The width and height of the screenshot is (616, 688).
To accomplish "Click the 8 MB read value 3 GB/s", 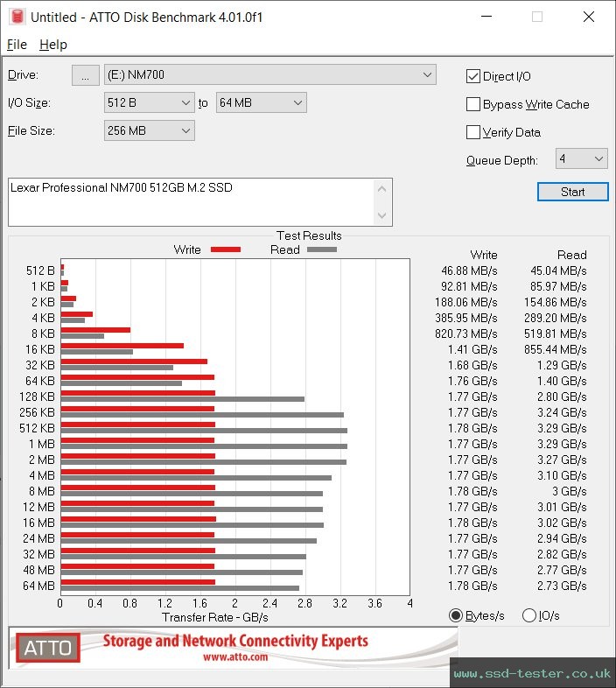I will pos(569,491).
